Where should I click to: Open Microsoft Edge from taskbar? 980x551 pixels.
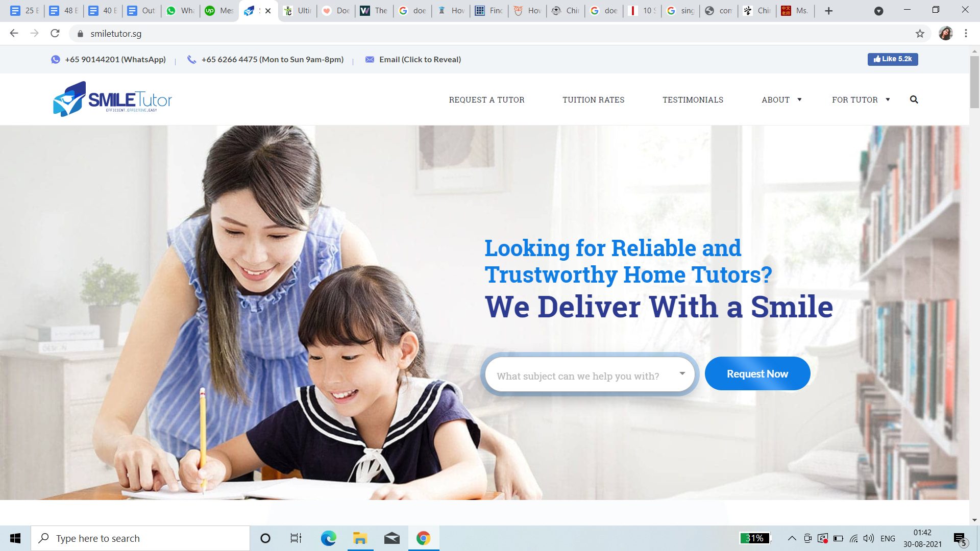click(x=328, y=538)
